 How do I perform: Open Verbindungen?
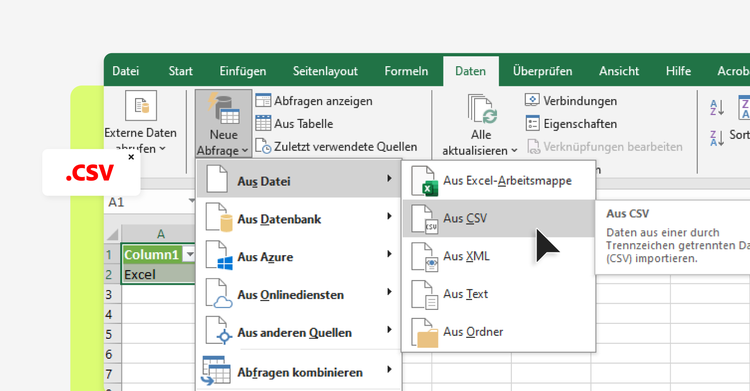[x=571, y=101]
